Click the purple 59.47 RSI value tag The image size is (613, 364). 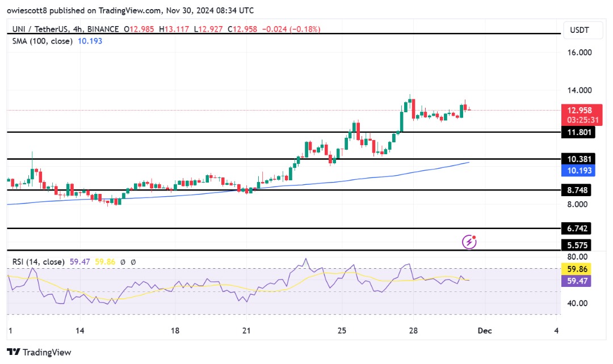pos(576,281)
